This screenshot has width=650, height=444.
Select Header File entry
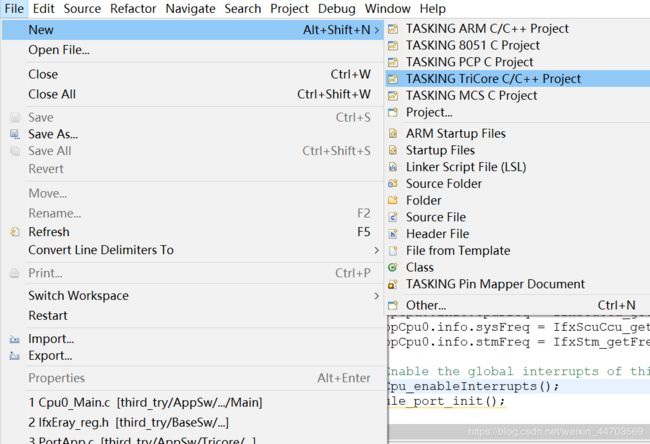[518, 234]
